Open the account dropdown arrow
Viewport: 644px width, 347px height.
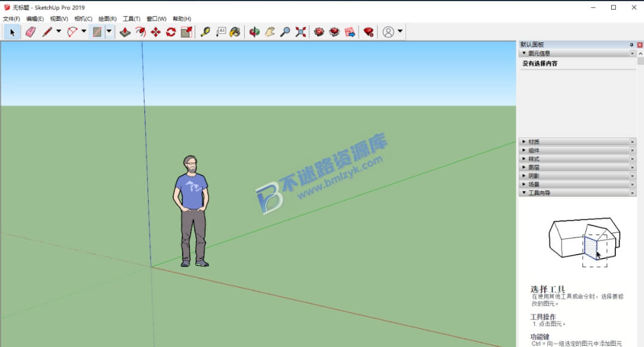tap(400, 31)
